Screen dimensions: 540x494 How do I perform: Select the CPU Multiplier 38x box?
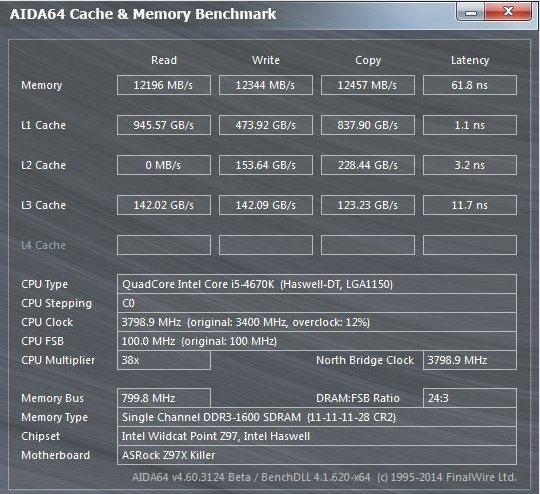164,360
